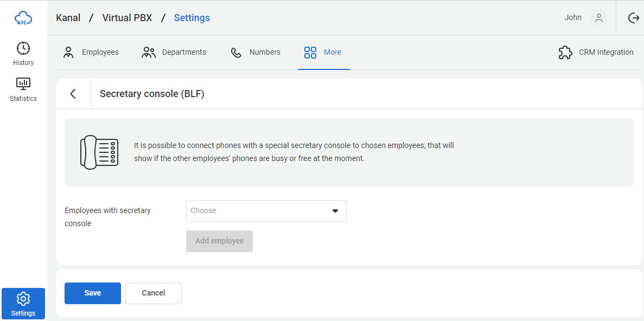Switch to the Departments tab
Viewport: 644px width, 321px height.
174,53
